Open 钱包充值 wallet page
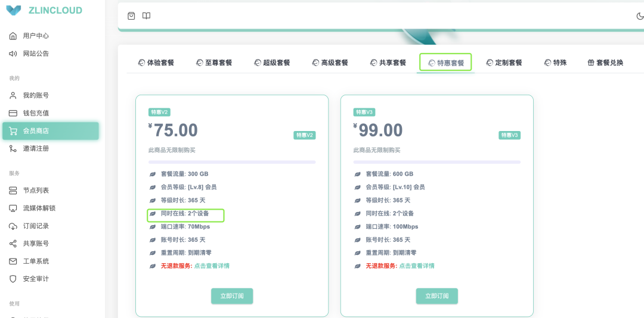This screenshot has width=644, height=318. [36, 113]
